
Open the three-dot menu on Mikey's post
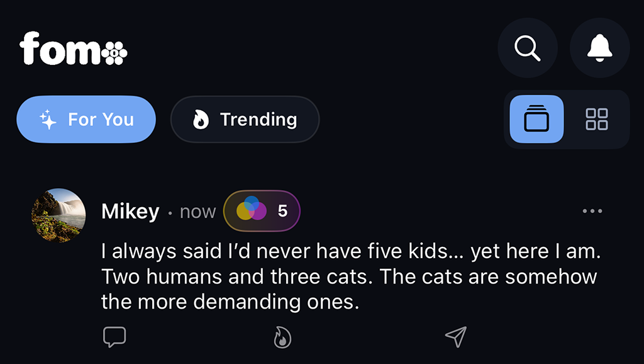click(x=592, y=211)
